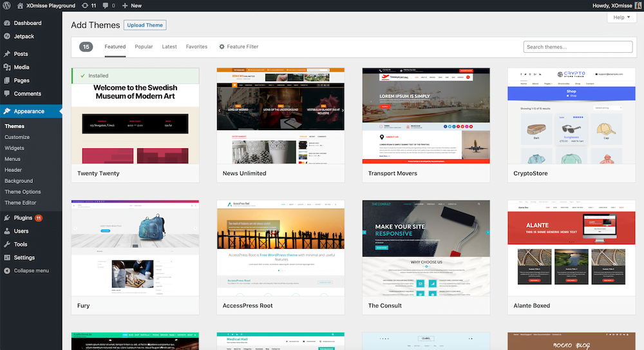Click the Users icon in sidebar

coord(7,231)
